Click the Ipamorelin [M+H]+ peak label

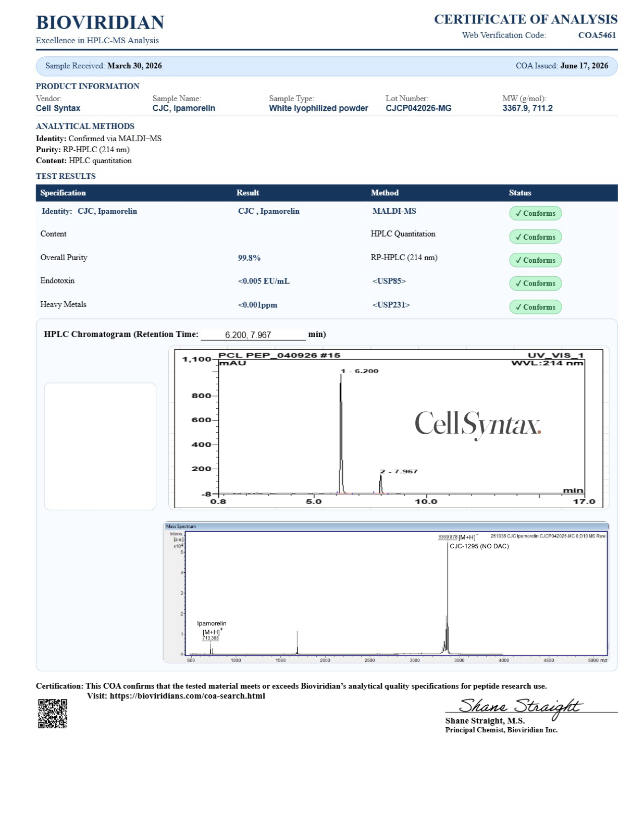pos(212,628)
